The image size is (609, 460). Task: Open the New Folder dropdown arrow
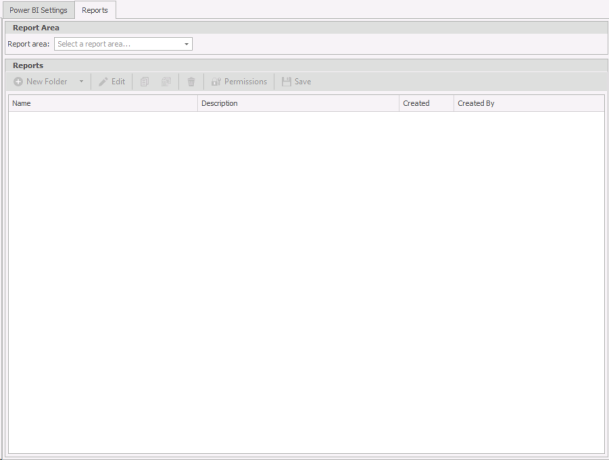tap(81, 81)
